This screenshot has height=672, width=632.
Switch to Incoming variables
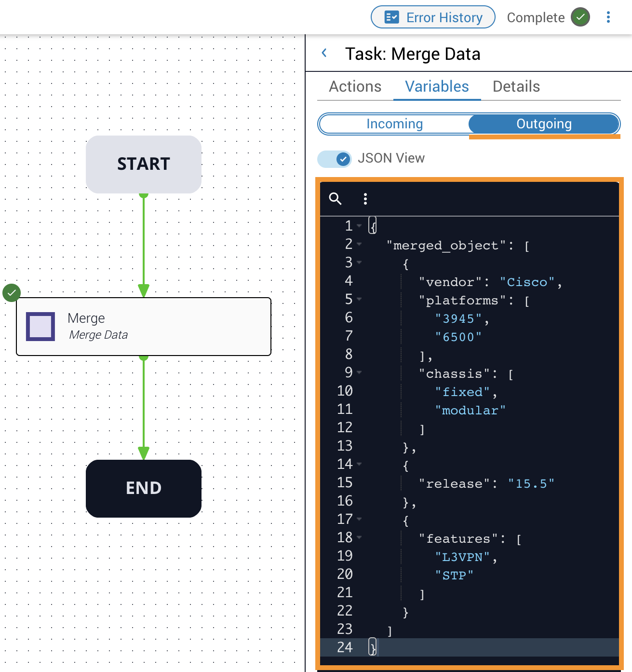(394, 124)
